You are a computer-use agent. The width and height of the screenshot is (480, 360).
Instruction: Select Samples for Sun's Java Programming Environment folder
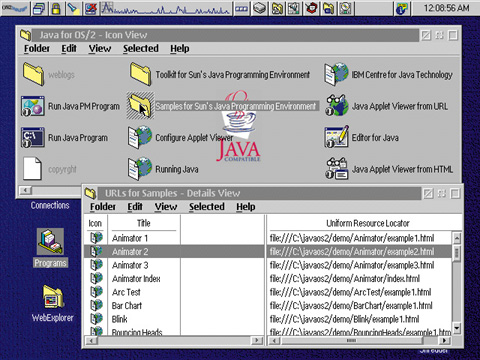click(140, 105)
